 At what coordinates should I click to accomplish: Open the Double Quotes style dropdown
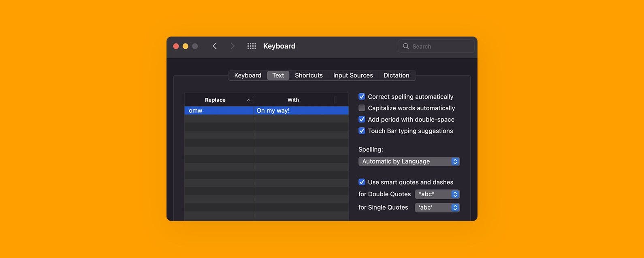point(437,194)
